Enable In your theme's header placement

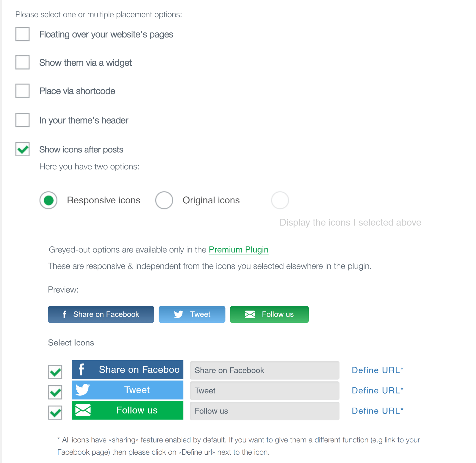(23, 120)
